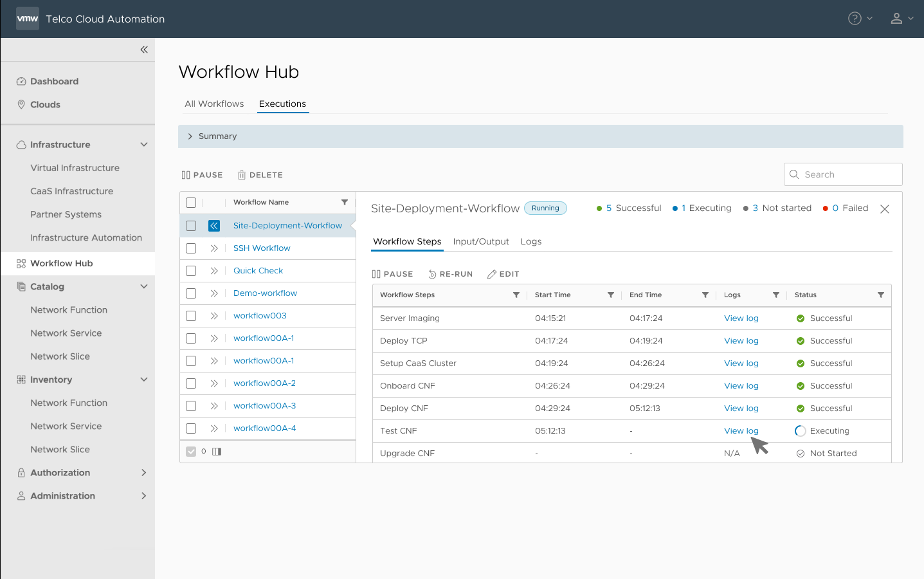This screenshot has height=579, width=924.
Task: Filter the Status column in steps table
Action: pos(880,295)
